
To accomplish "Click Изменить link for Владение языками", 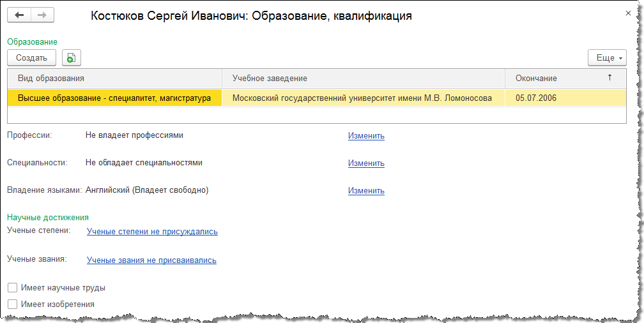I will pyautogui.click(x=366, y=191).
